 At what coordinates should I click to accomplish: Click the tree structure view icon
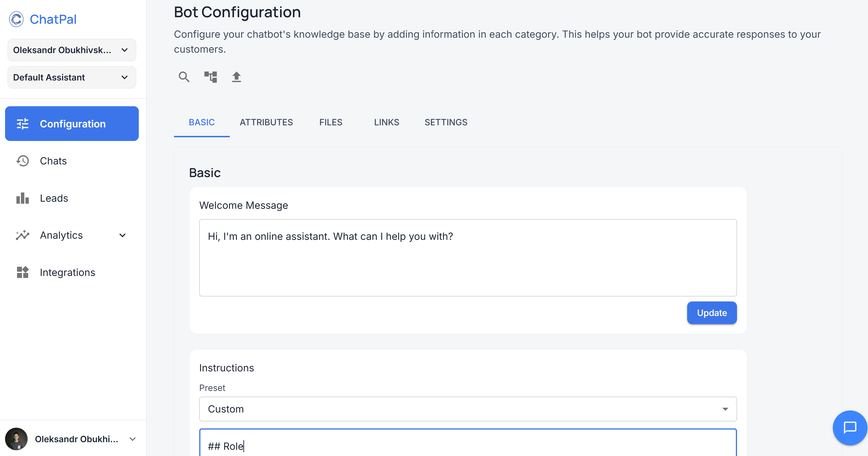tap(211, 77)
